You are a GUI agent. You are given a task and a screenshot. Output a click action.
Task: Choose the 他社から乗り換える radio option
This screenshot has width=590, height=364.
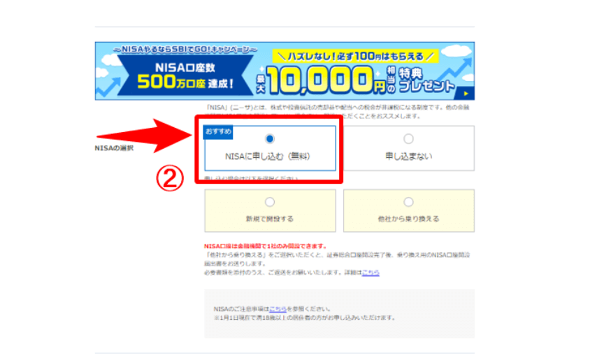pos(408,202)
